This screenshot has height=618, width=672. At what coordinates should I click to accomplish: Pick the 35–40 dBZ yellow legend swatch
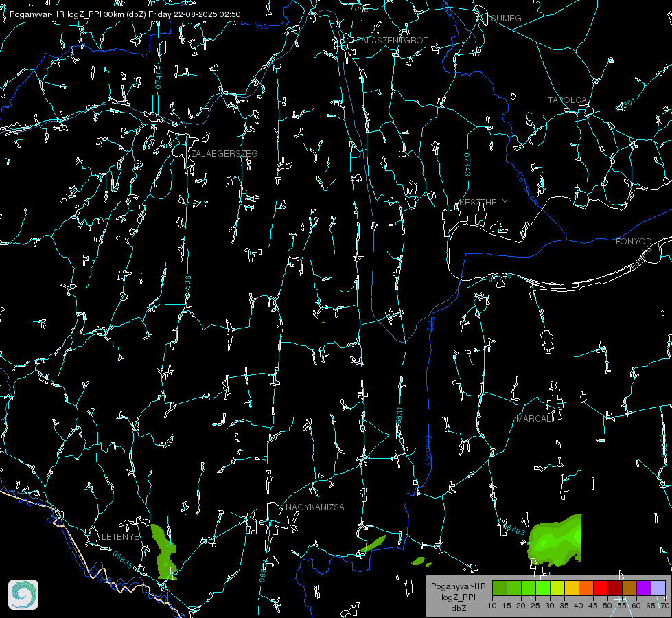coord(572,588)
